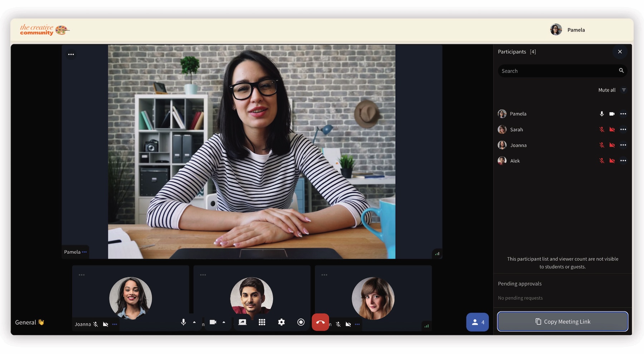Open the apps grid icon in toolbar
This screenshot has width=644, height=354.
point(262,322)
